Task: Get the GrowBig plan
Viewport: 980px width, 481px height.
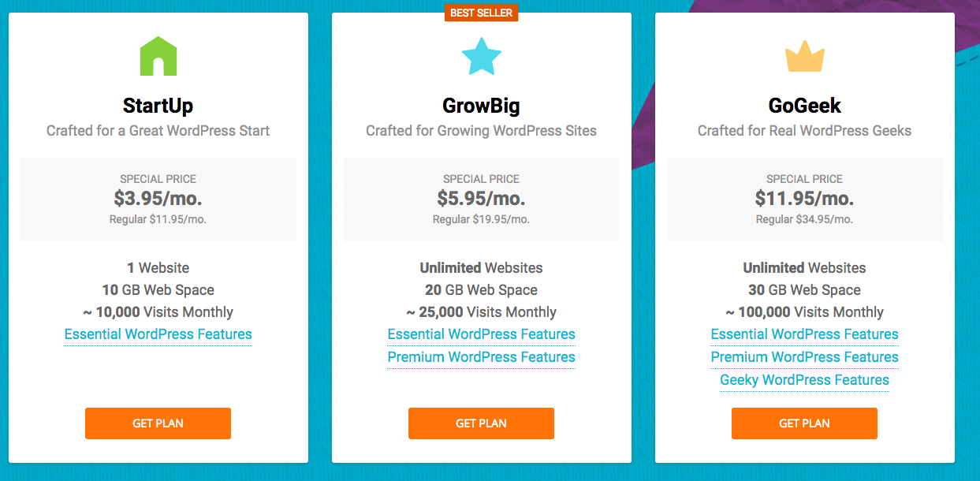Action: pyautogui.click(x=481, y=423)
